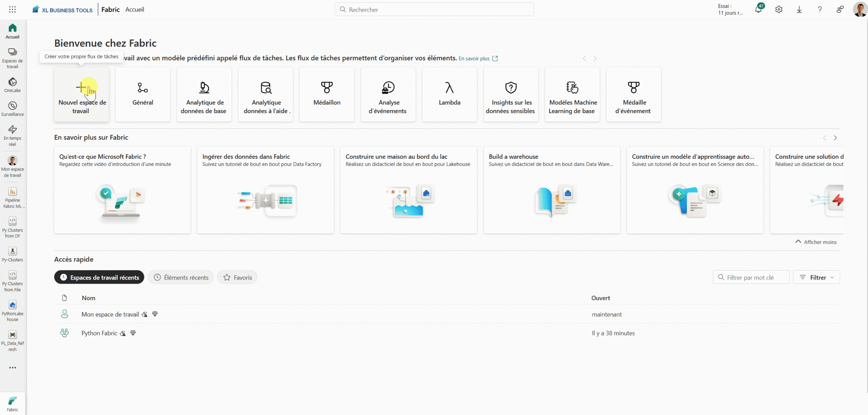Select En temps réel in the sidebar
Image resolution: width=868 pixels, height=415 pixels.
coord(12,133)
